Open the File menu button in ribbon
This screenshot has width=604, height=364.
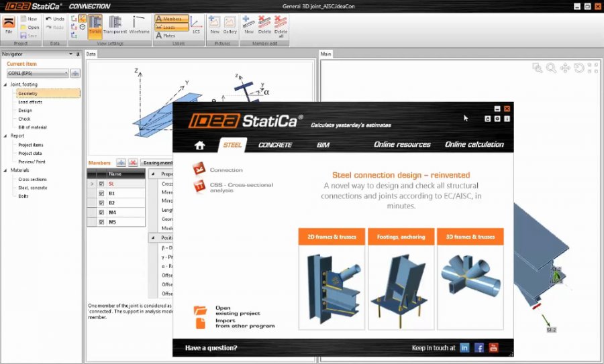(9, 25)
